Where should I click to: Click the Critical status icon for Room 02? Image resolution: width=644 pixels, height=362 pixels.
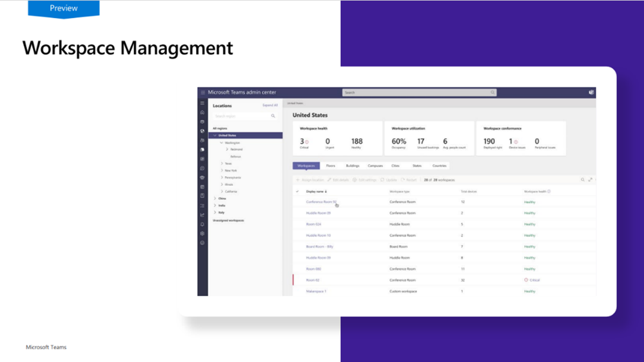tap(526, 280)
